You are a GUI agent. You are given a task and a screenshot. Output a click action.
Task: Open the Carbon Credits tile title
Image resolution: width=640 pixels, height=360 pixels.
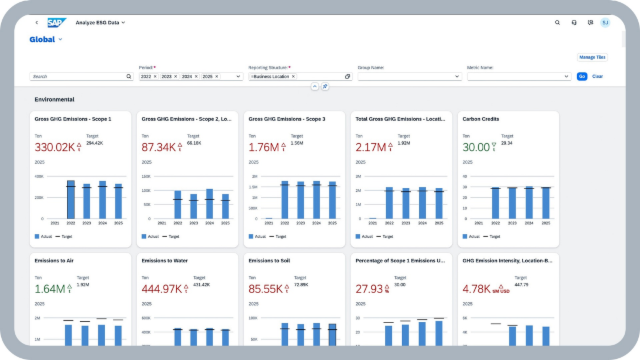click(x=480, y=119)
